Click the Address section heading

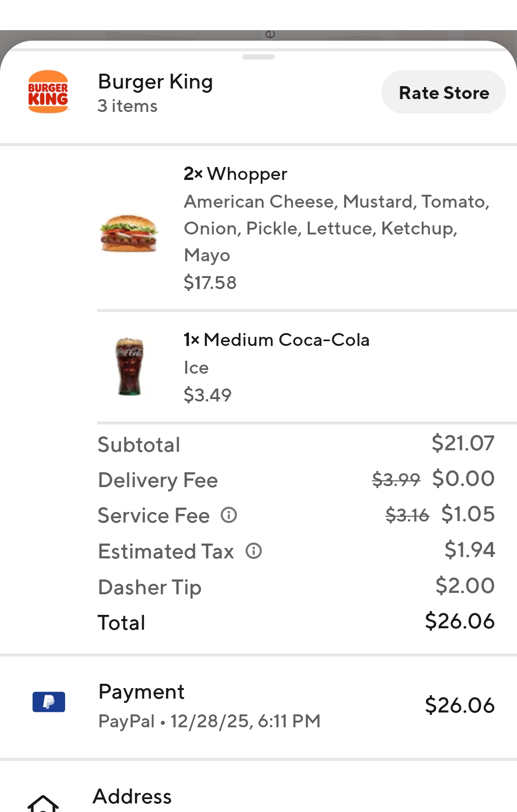tap(132, 797)
